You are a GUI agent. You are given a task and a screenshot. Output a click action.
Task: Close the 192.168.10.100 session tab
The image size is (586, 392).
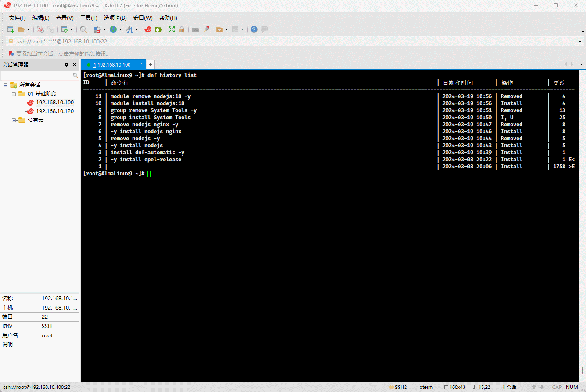140,64
